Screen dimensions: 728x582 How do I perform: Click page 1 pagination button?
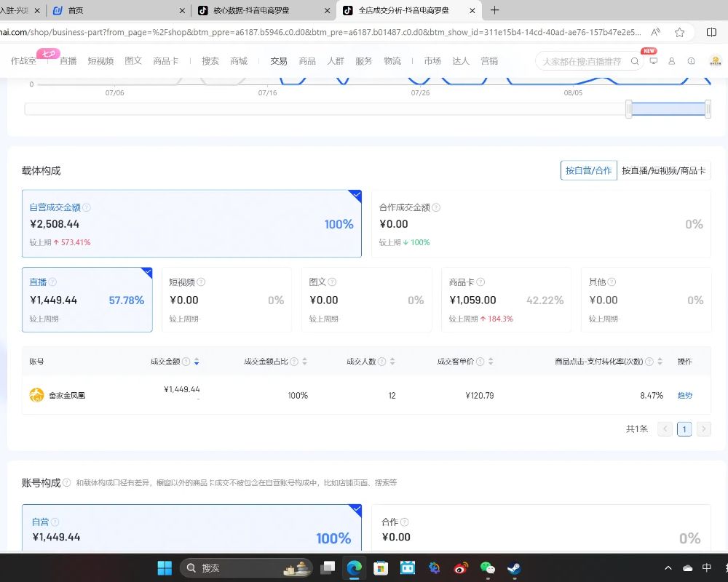pos(684,429)
